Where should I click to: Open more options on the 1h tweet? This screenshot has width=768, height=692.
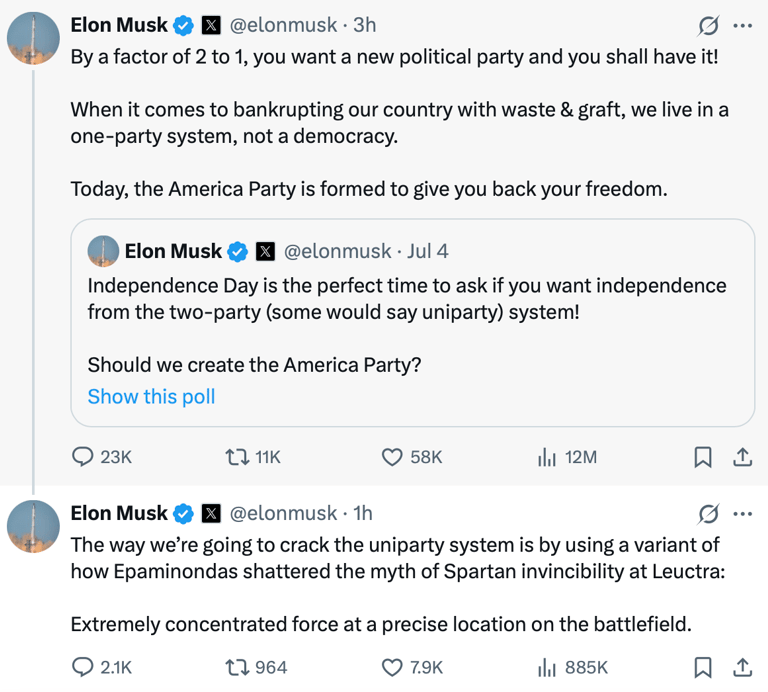743,514
